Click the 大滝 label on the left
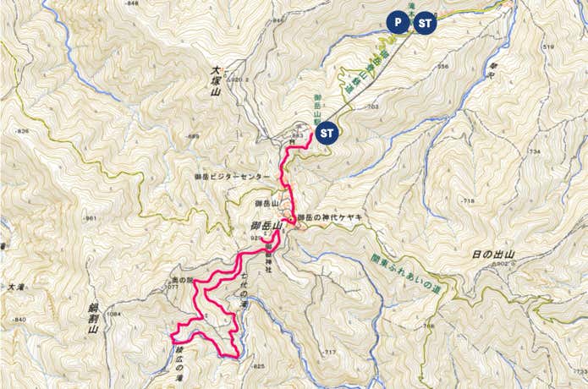This screenshot has height=389, width=588. pyautogui.click(x=15, y=288)
